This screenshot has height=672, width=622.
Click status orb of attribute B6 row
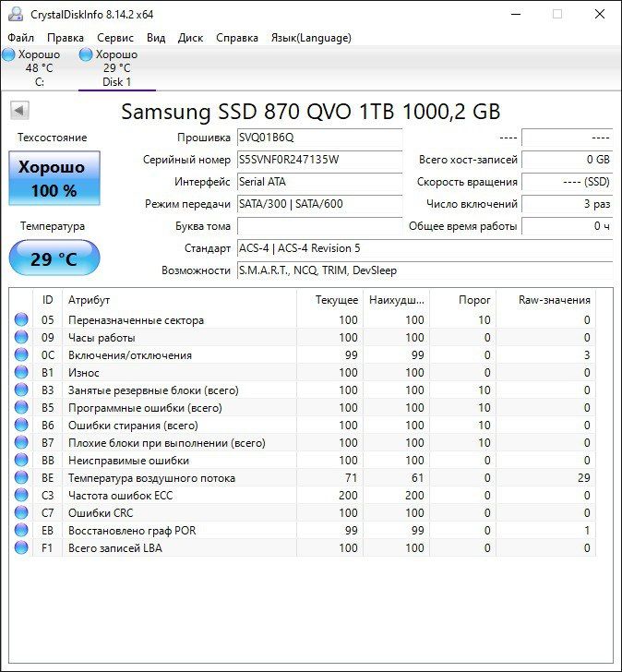pos(21,426)
